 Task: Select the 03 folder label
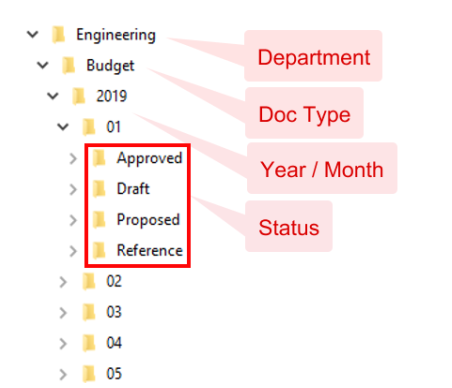(x=114, y=312)
